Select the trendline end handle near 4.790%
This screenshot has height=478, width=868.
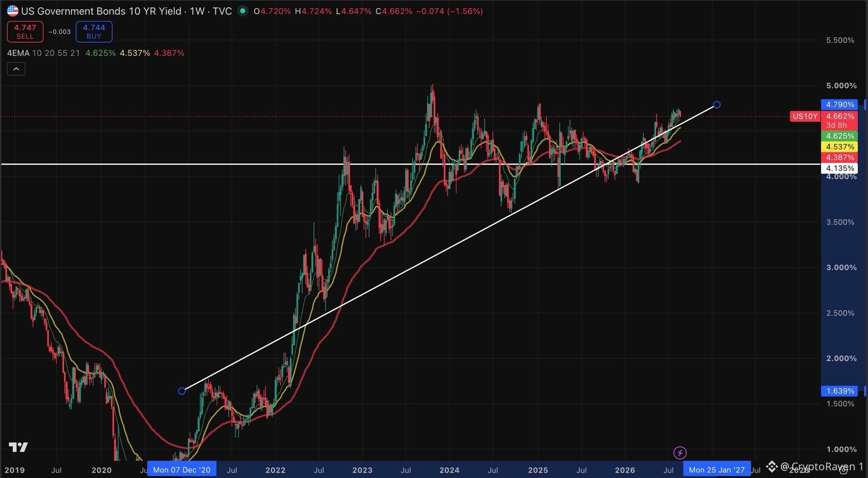(717, 104)
